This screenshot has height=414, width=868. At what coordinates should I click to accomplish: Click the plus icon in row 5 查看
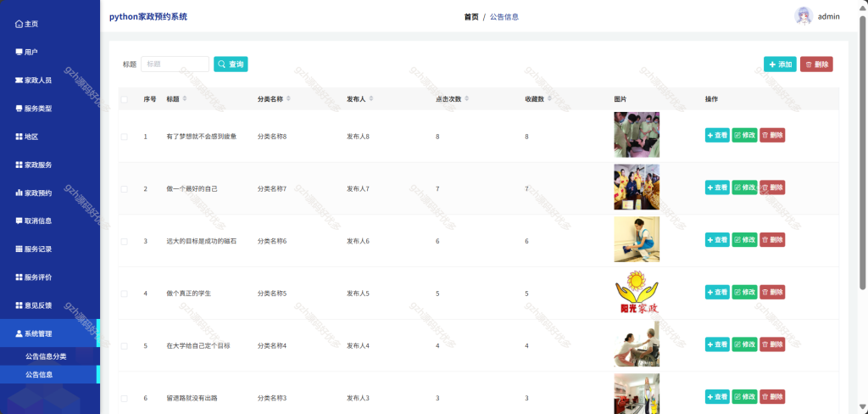point(710,344)
